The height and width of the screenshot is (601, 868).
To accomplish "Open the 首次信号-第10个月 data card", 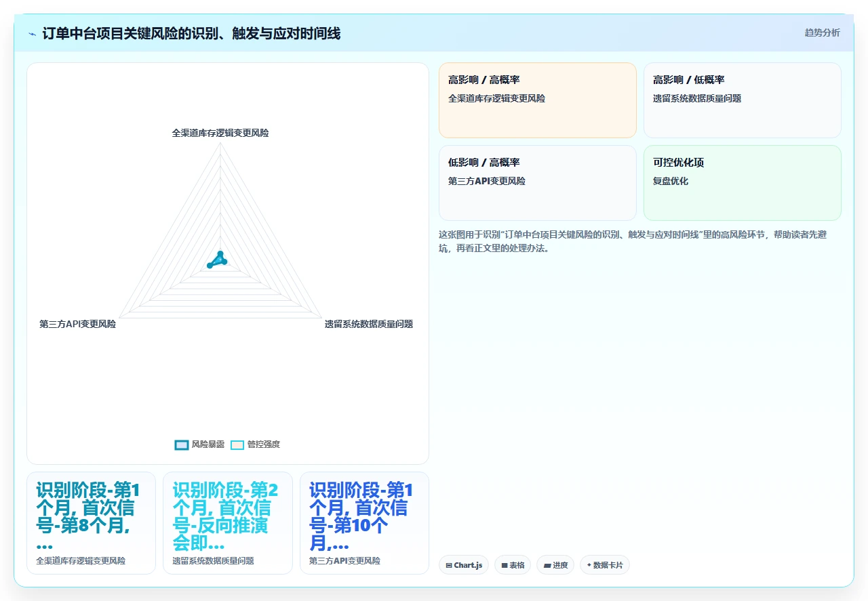I will [364, 523].
